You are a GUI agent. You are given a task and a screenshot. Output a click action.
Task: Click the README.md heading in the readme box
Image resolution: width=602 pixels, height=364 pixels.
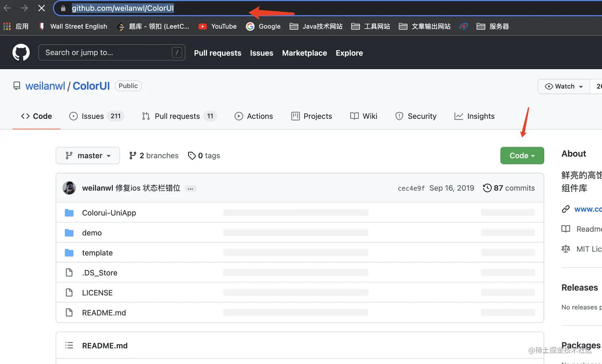pos(105,346)
